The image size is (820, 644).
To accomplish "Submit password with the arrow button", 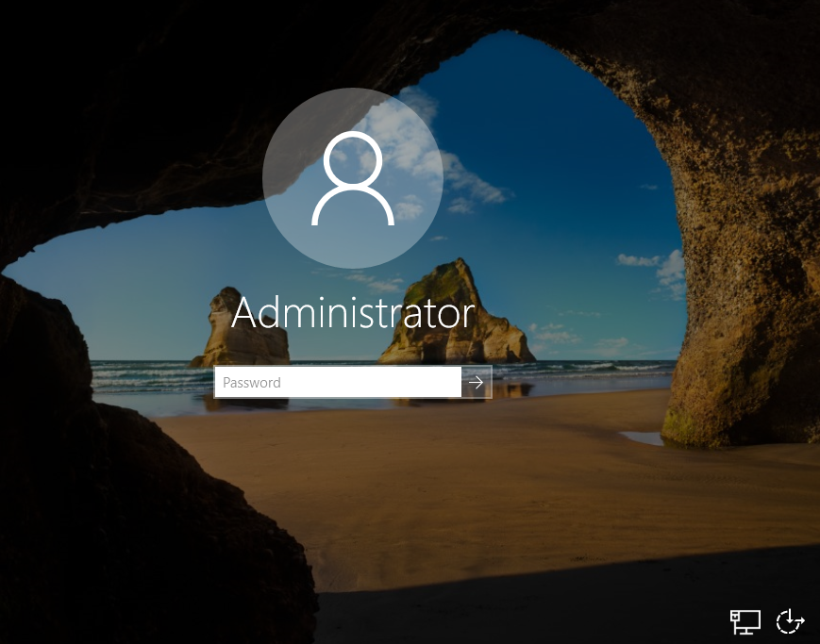I will coord(477,382).
